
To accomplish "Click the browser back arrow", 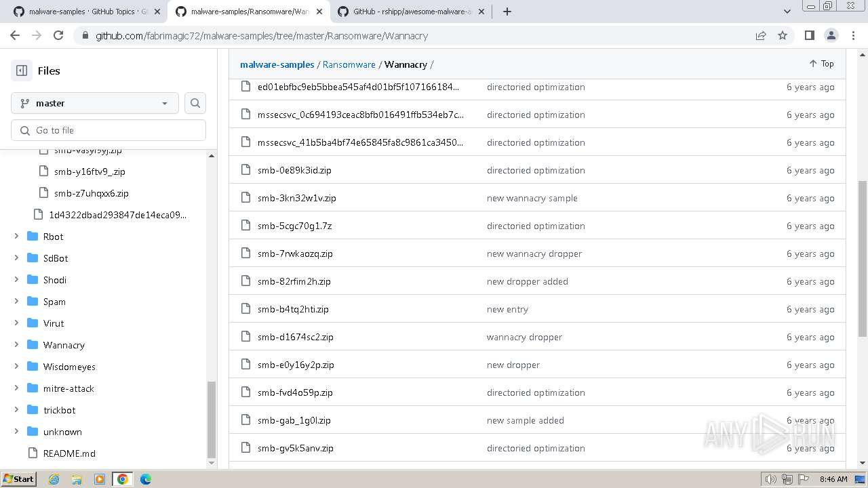I will tap(15, 36).
